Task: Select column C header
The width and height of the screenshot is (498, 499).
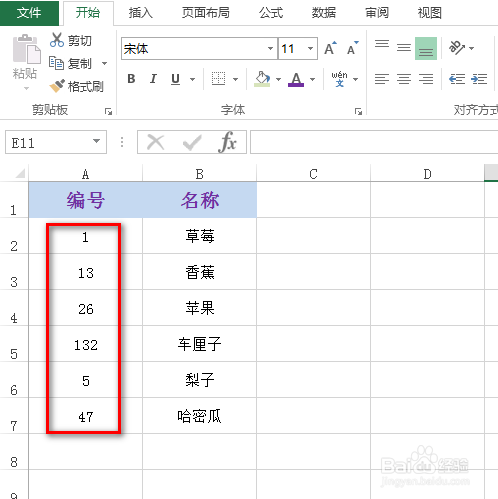Action: [313, 174]
